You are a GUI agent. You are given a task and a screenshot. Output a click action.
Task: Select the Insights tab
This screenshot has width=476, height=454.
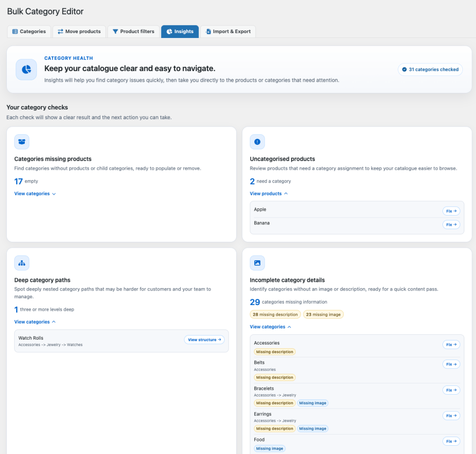click(x=180, y=31)
